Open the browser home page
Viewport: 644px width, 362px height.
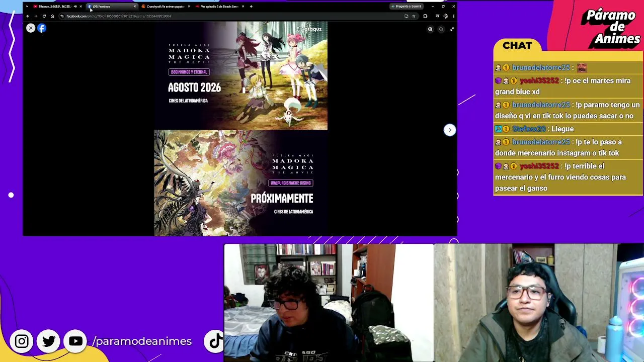click(x=52, y=16)
